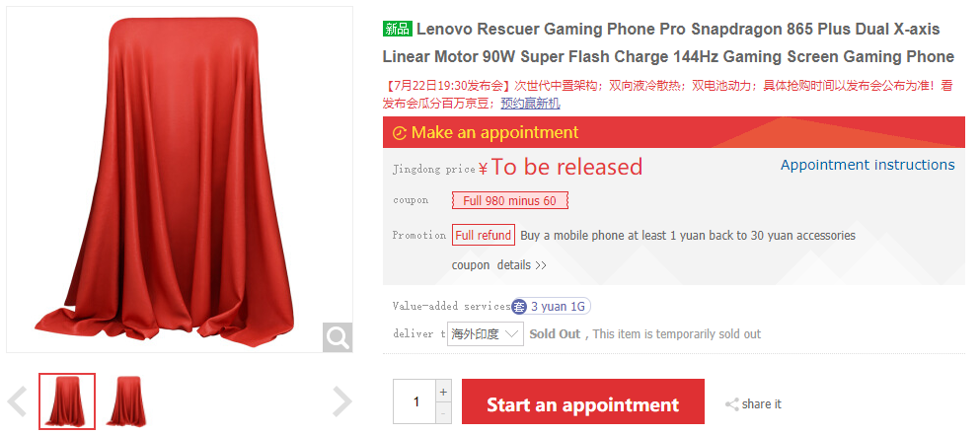Open the underlined blue Chinese reservation link

coord(531,104)
